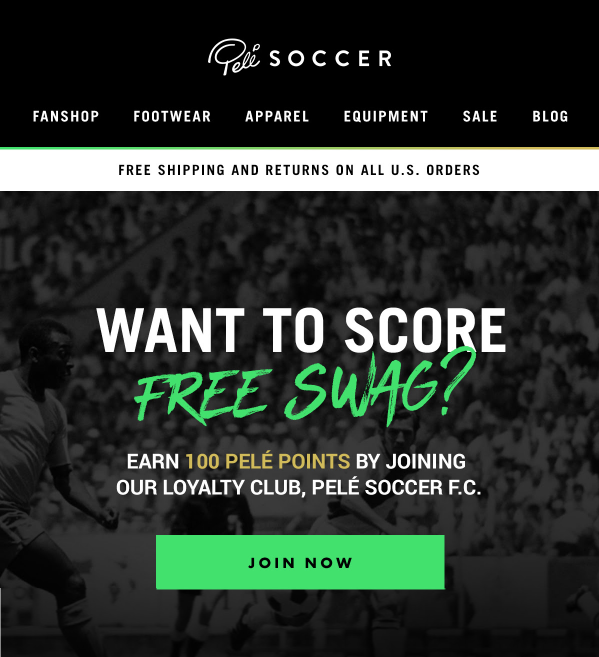Click the SOCCER wordmark in the header
The image size is (599, 657).
[330, 58]
